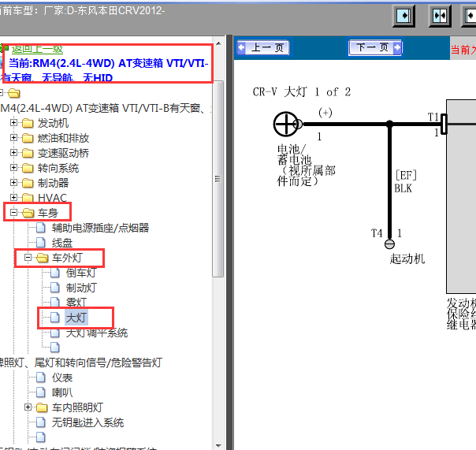Open 辅助电源插座/点烟器 diagram

coord(101,228)
